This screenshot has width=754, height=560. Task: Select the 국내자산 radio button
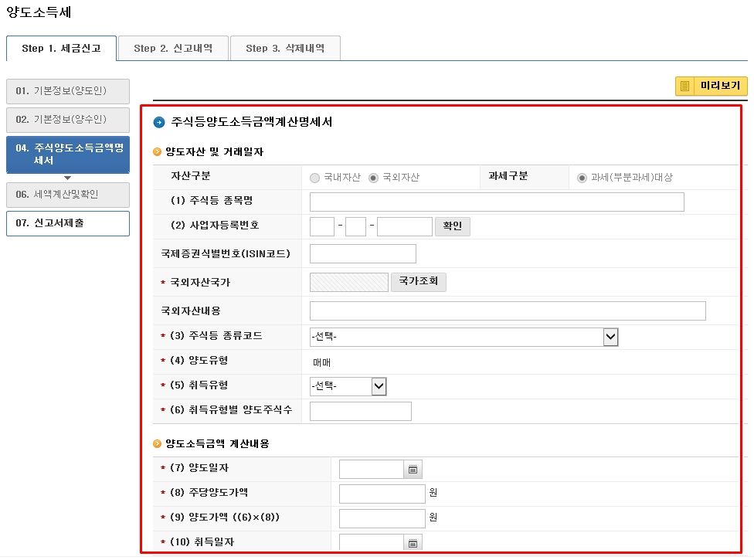[x=314, y=178]
